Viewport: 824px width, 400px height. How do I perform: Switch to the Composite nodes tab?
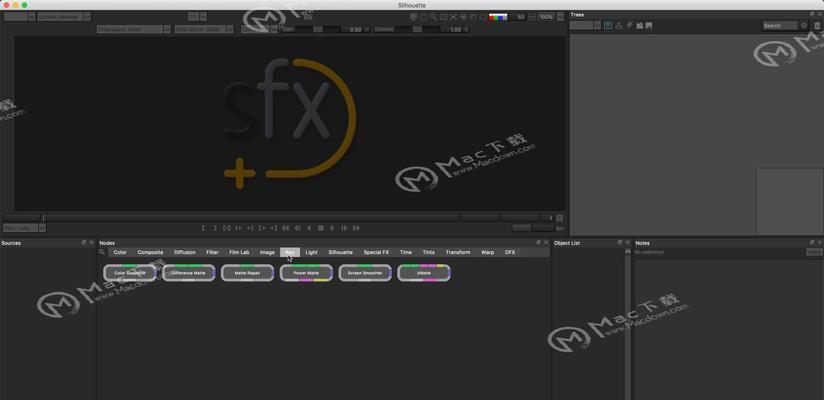point(150,252)
